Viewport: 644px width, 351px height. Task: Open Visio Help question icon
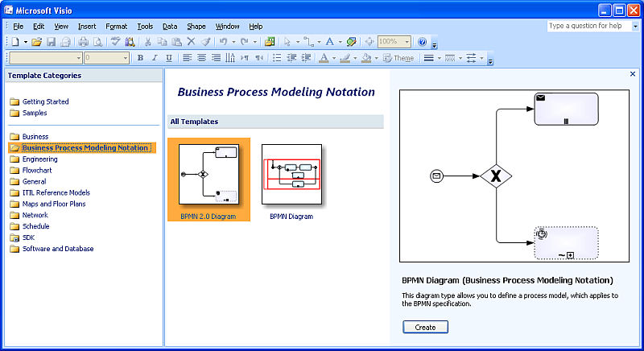click(x=422, y=42)
